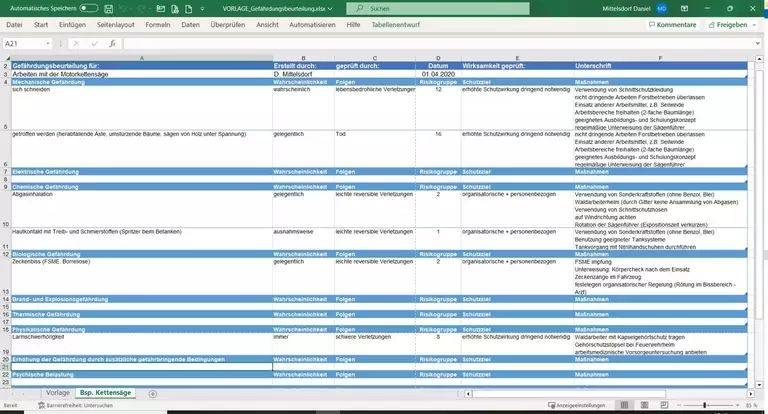768x414 pixels.
Task: Switch to the Seitenlayout ribbon tab
Action: click(116, 24)
